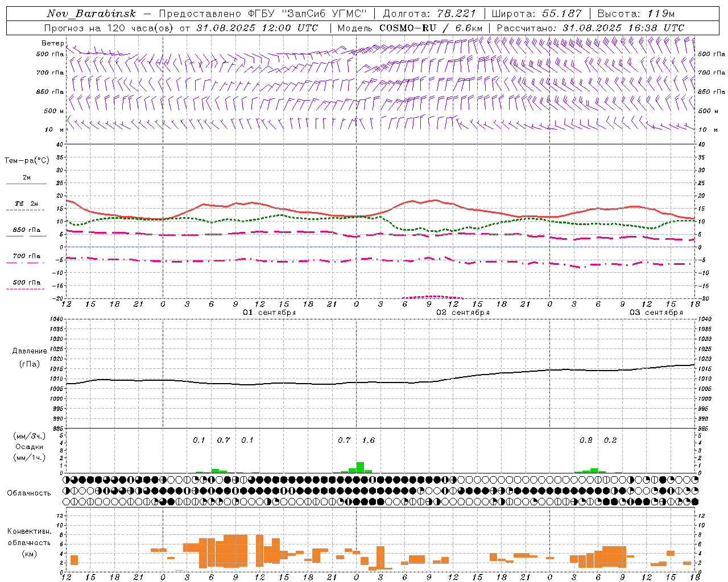Click the "03 сентября" date label
The height and width of the screenshot is (582, 728).
tap(656, 313)
